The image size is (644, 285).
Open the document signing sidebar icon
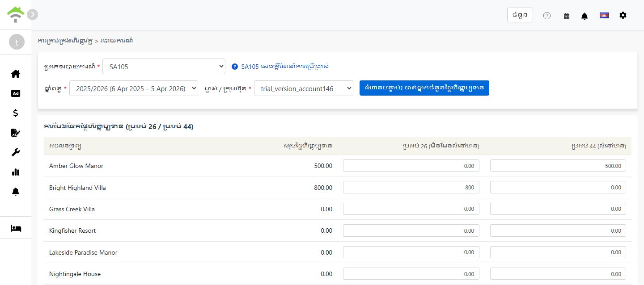(x=16, y=133)
